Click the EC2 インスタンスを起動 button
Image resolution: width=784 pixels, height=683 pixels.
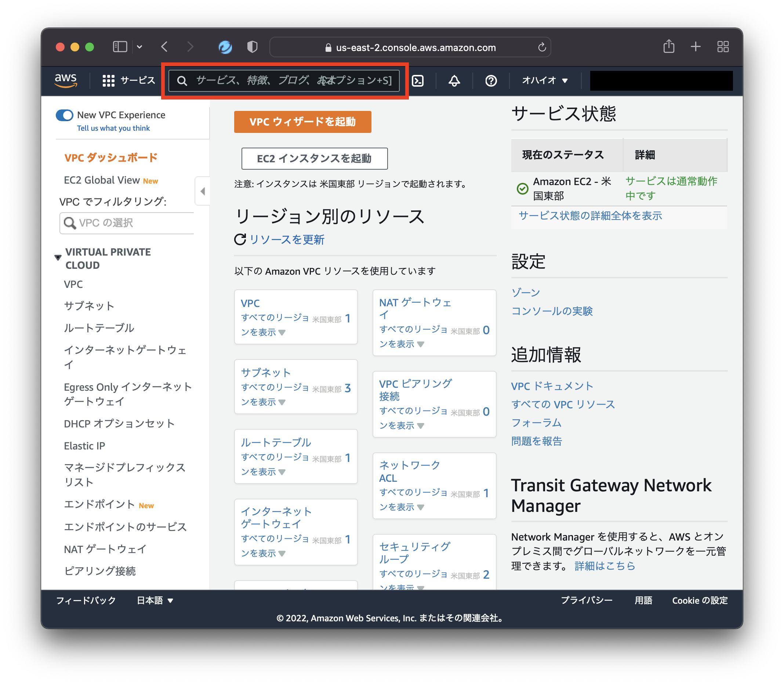click(314, 159)
